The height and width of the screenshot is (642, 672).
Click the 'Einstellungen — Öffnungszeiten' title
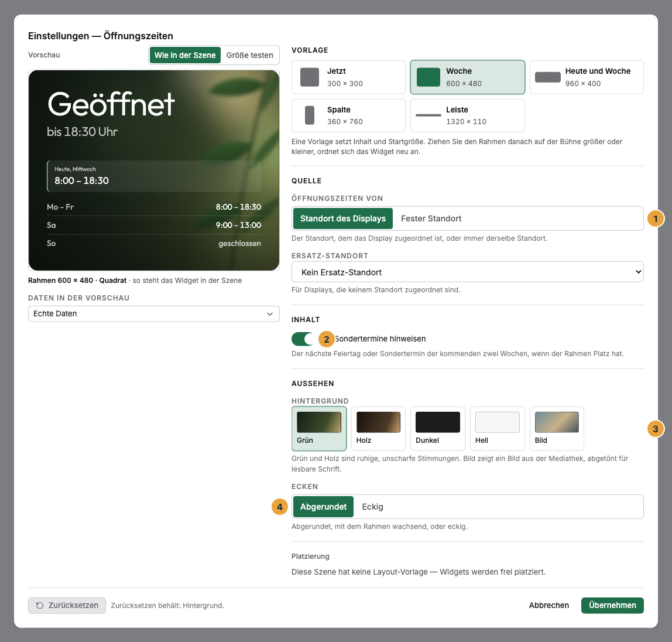coord(101,36)
